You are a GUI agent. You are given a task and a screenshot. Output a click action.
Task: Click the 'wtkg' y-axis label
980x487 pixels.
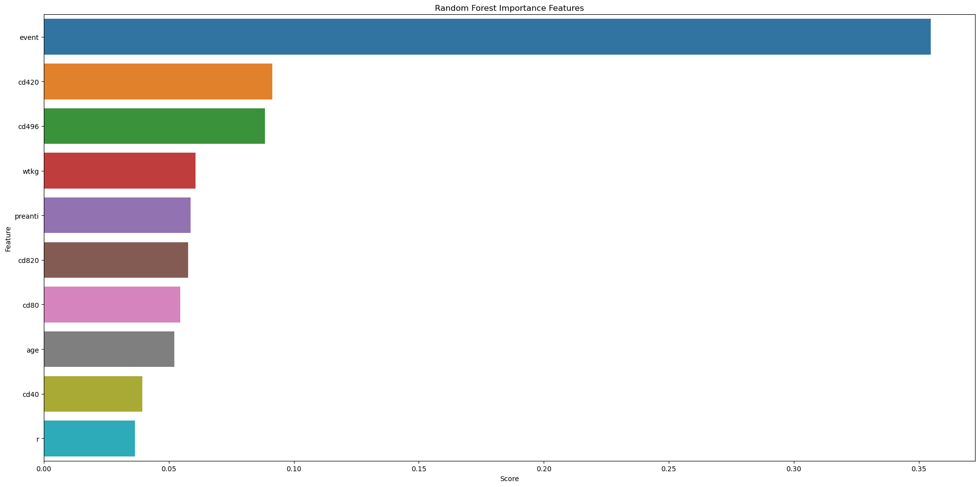coord(31,171)
